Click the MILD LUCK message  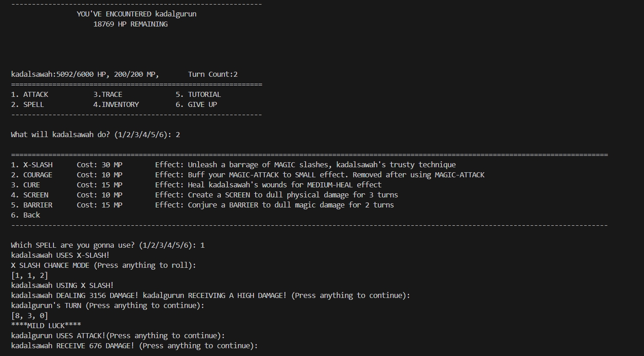tap(46, 326)
